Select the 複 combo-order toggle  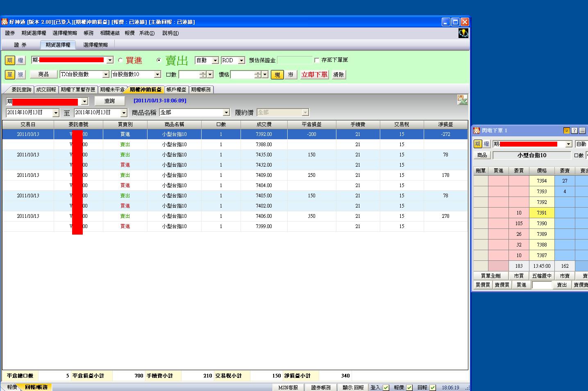[x=20, y=75]
